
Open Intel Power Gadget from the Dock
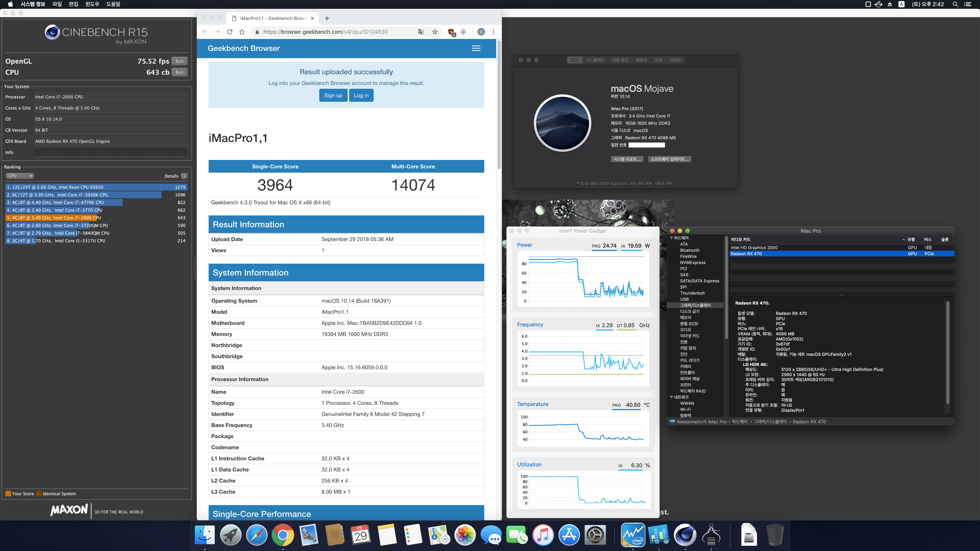point(633,535)
